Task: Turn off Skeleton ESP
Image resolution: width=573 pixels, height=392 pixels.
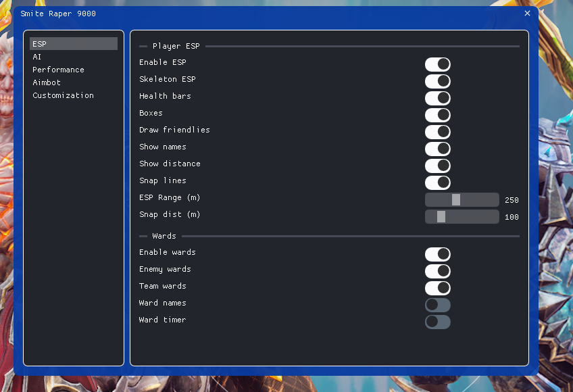Action: coord(437,81)
